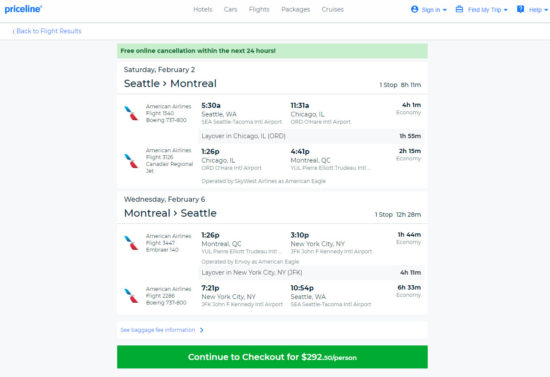550x377 pixels.
Task: Click the Find My Trip suitcase icon
Action: (459, 9)
